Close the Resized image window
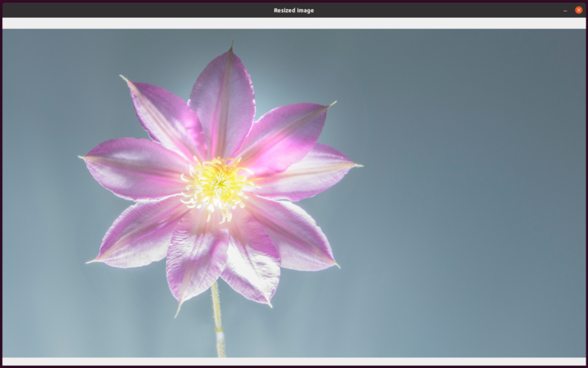Image resolution: width=588 pixels, height=368 pixels. click(578, 10)
